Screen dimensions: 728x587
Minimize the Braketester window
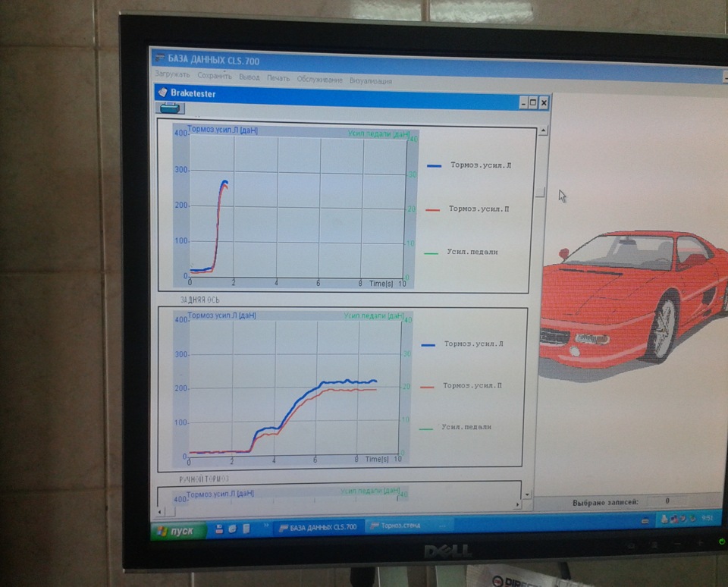pyautogui.click(x=523, y=102)
